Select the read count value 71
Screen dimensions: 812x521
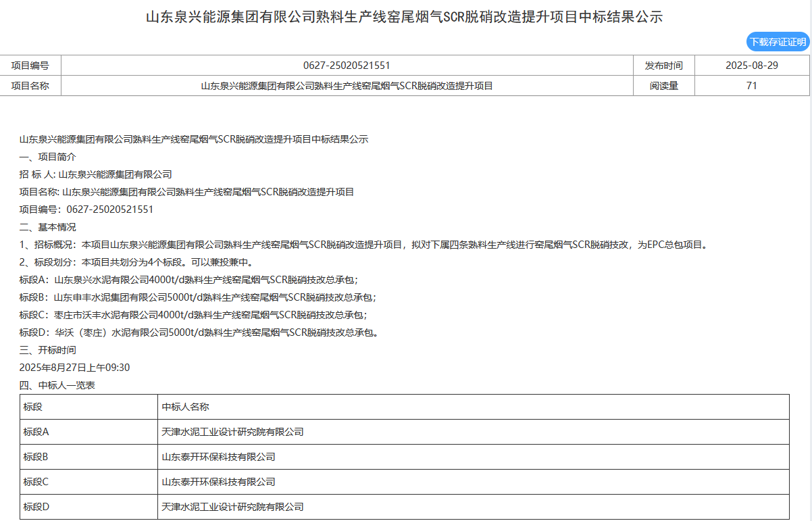pos(752,86)
